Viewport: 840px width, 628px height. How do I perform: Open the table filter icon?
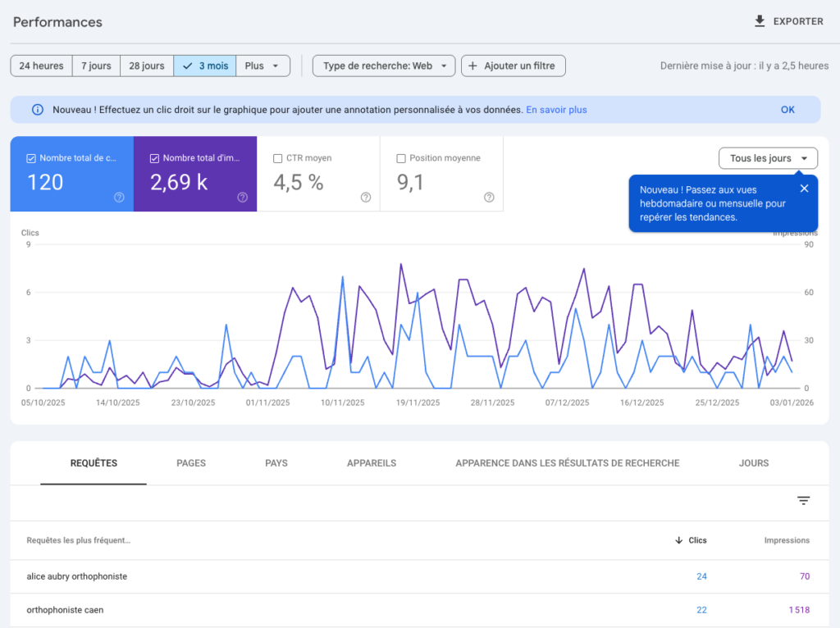(803, 501)
